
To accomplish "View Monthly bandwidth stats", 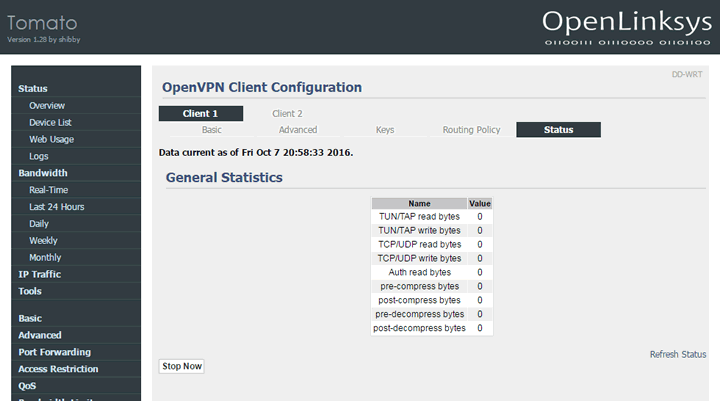I will click(x=45, y=258).
